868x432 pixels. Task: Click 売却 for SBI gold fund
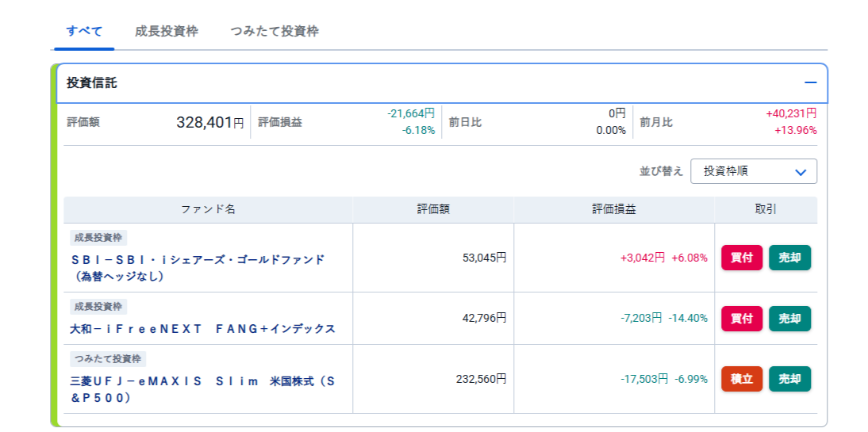click(789, 258)
